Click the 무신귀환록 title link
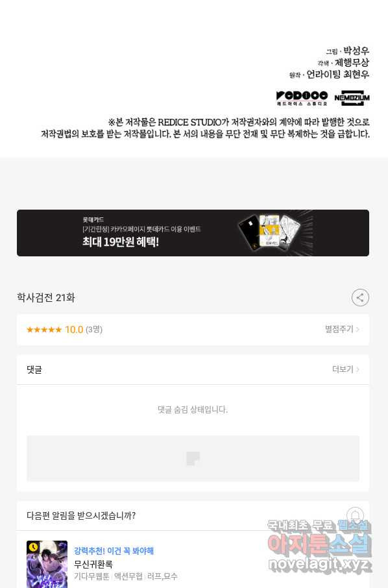Screen dimensions: 388x588 click(x=93, y=564)
